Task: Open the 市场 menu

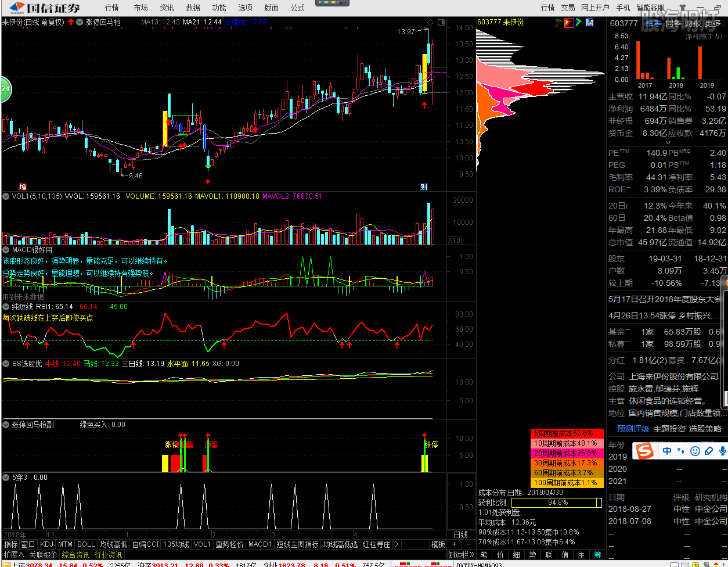Action: click(x=140, y=8)
